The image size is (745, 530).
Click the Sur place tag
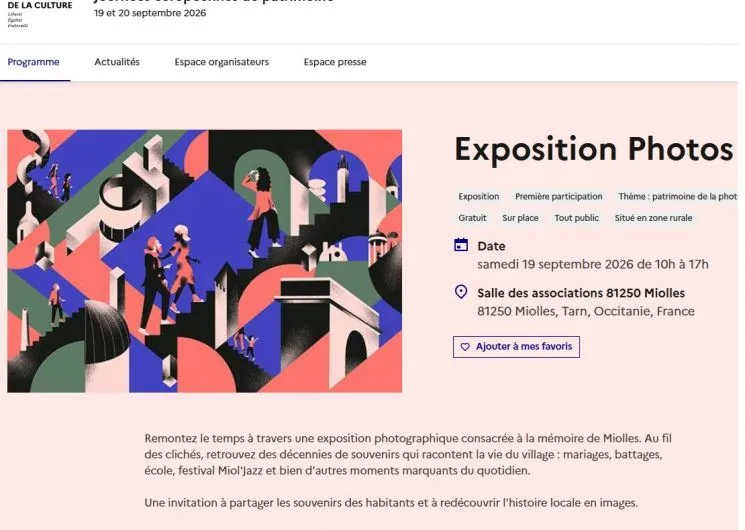point(520,218)
